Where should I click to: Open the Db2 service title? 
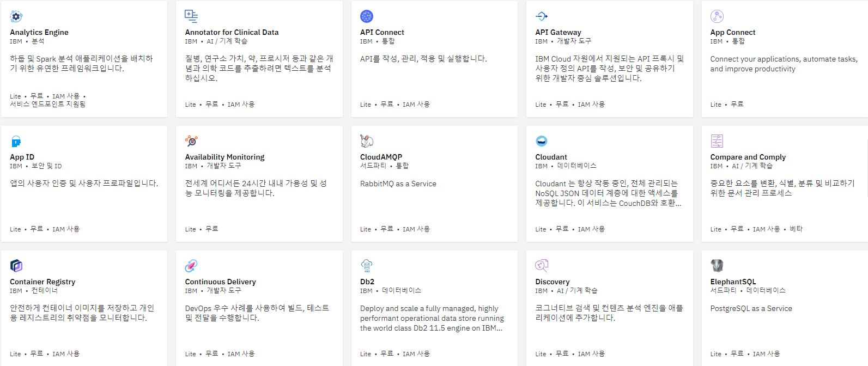(x=367, y=282)
